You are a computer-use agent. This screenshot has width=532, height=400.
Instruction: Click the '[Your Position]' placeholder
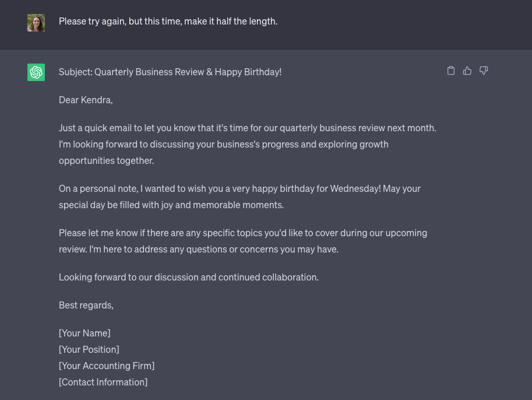click(89, 350)
